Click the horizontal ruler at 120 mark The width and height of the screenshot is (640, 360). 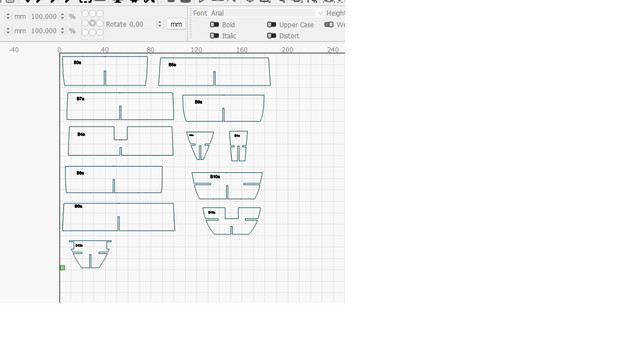(196, 49)
